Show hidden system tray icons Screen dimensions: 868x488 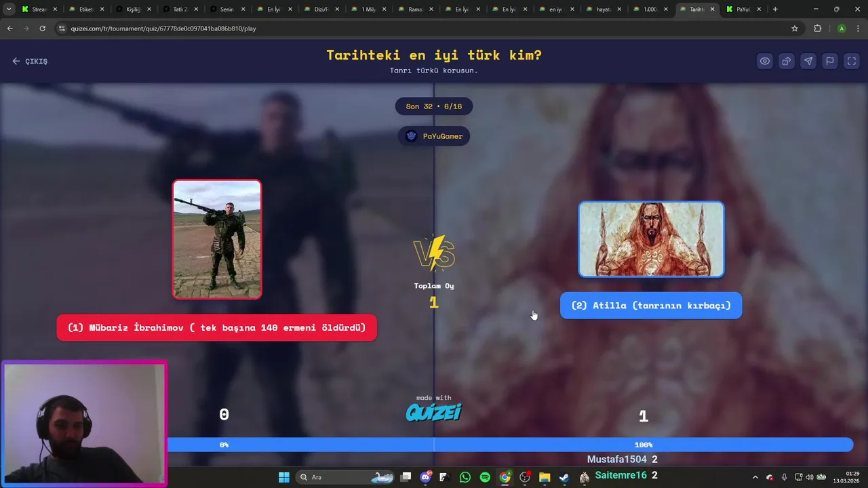(x=755, y=477)
